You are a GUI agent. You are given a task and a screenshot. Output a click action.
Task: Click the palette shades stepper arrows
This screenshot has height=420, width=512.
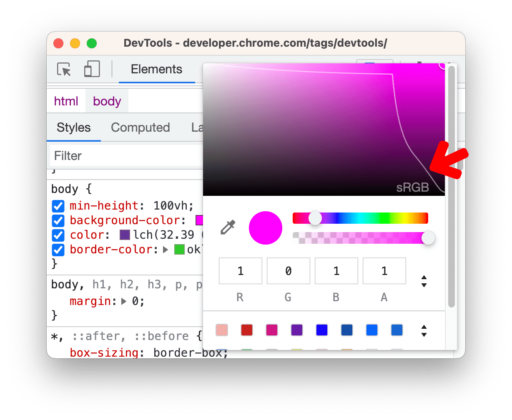424,330
